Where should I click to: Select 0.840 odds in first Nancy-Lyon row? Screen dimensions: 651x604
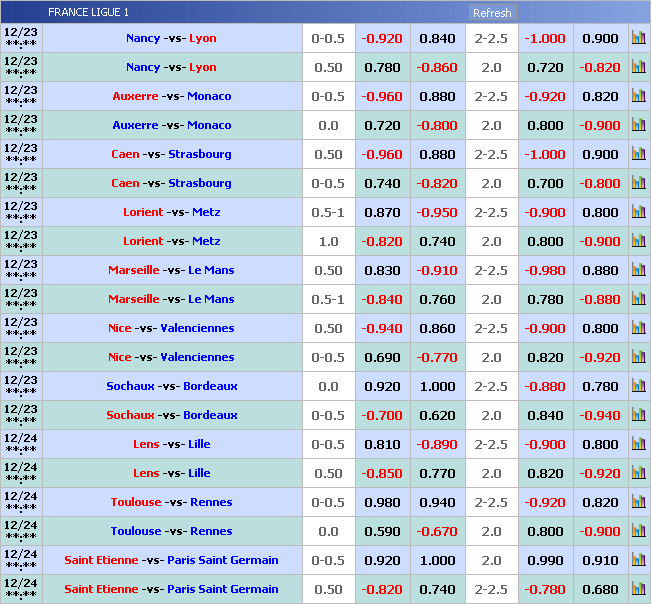tap(437, 39)
